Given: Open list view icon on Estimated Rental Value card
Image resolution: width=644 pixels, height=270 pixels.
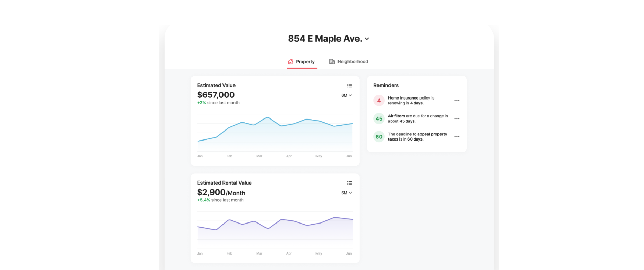Looking at the screenshot, I should (350, 183).
